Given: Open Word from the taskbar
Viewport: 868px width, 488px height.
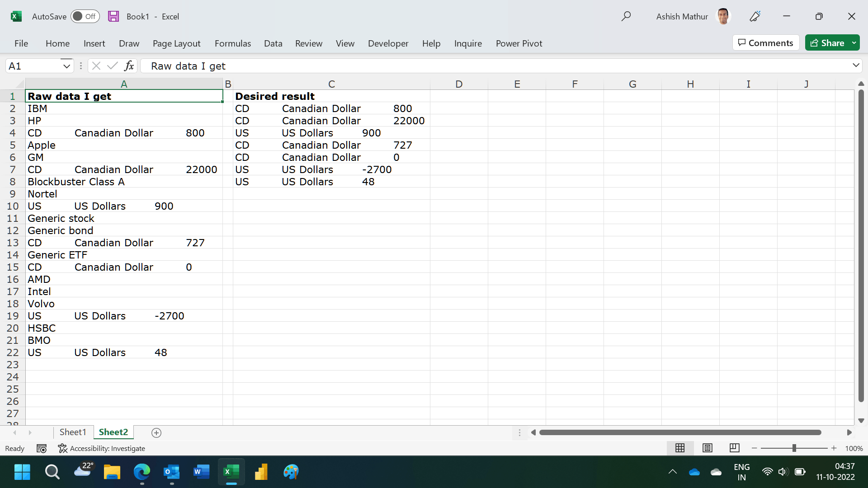Looking at the screenshot, I should pyautogui.click(x=201, y=472).
